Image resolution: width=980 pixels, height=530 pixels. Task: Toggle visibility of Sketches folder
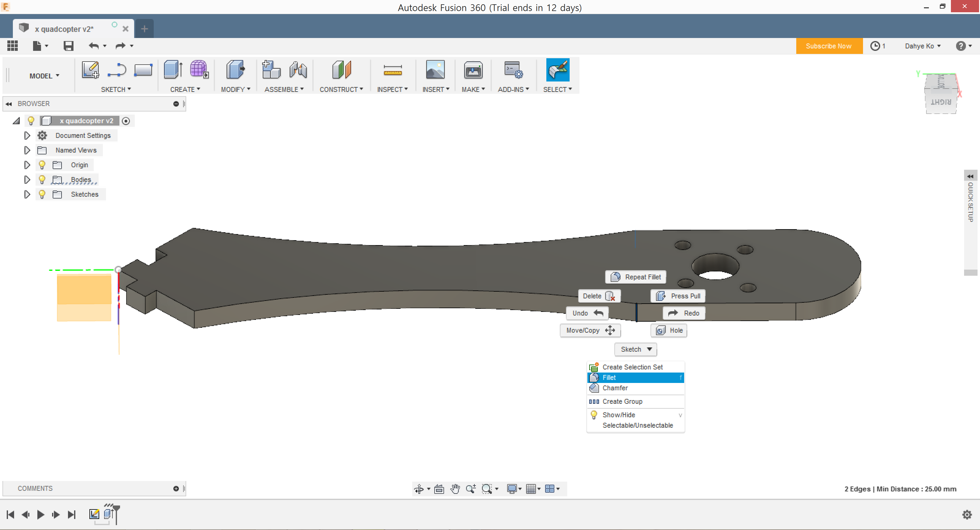pyautogui.click(x=42, y=194)
